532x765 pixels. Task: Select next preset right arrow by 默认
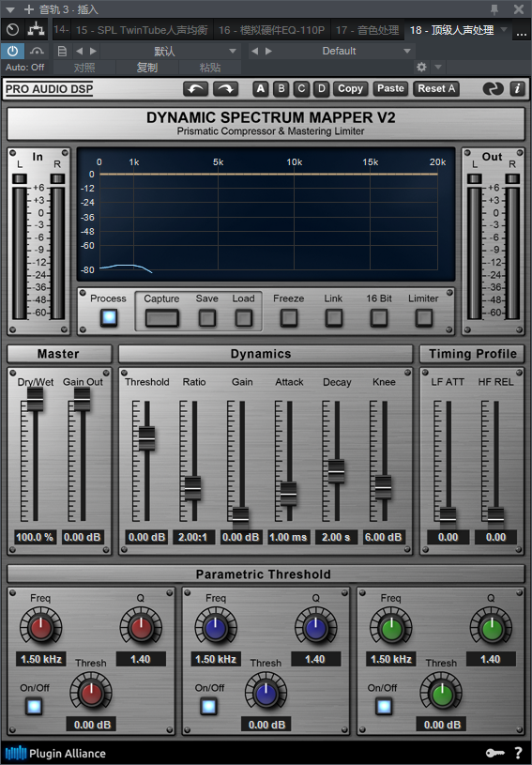[93, 51]
